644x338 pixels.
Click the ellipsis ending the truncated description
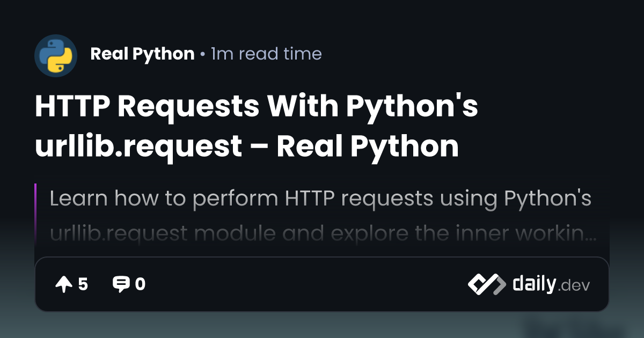(x=590, y=236)
